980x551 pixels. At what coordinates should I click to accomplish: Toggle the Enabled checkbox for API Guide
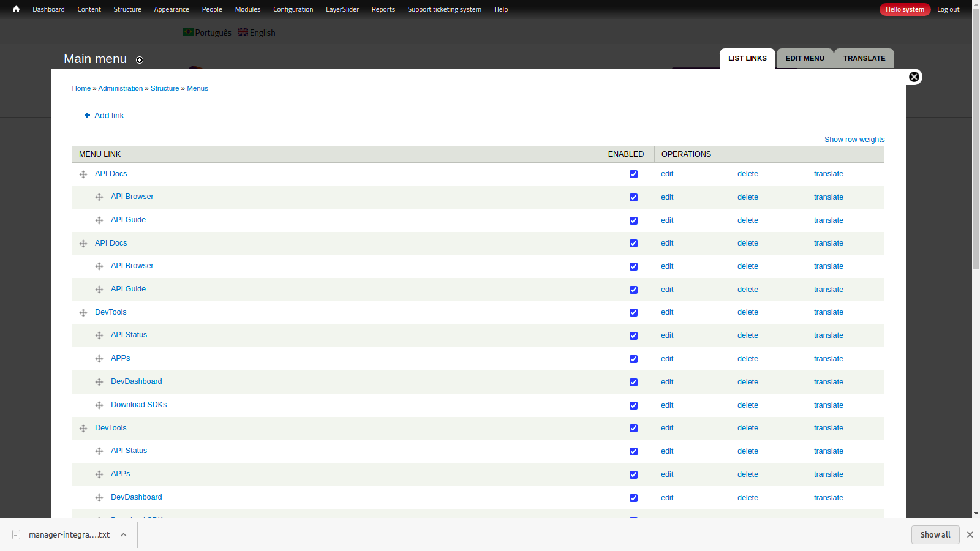click(633, 220)
